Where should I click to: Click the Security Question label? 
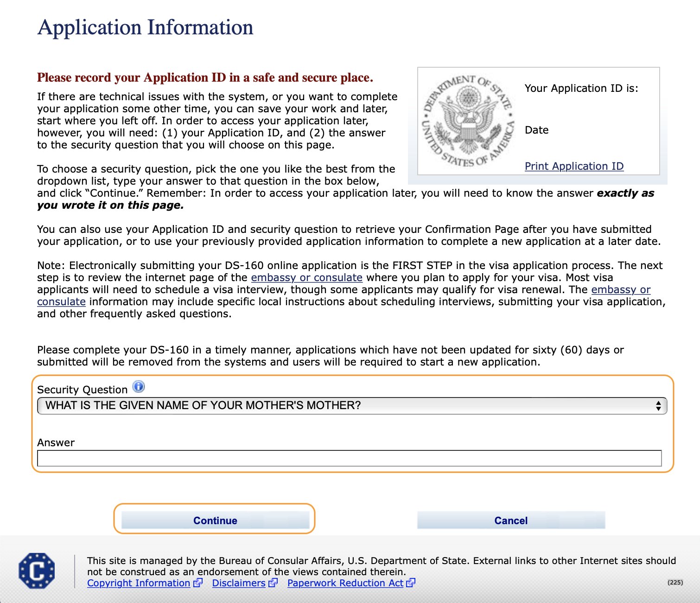(82, 390)
